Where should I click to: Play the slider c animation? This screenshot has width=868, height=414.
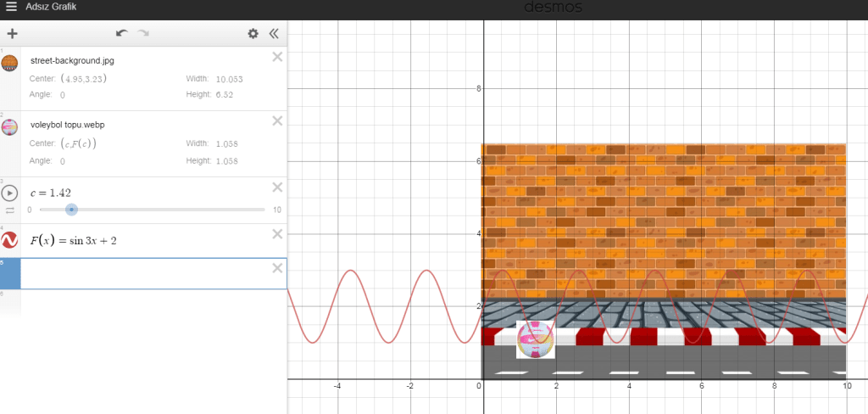pos(10,193)
